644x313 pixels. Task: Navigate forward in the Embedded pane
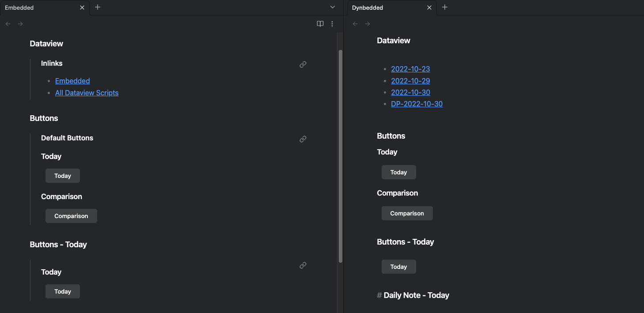20,24
